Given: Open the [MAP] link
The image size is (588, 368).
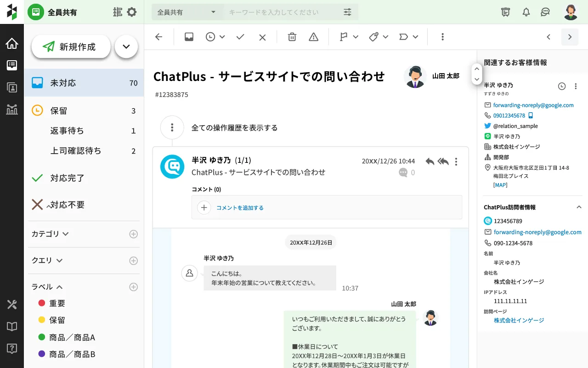Looking at the screenshot, I should pyautogui.click(x=500, y=185).
